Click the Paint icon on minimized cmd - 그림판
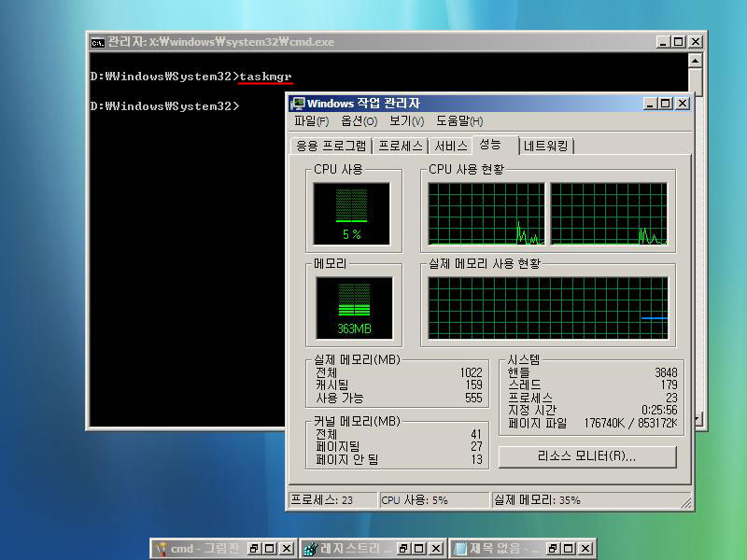747x560 pixels. point(162,549)
